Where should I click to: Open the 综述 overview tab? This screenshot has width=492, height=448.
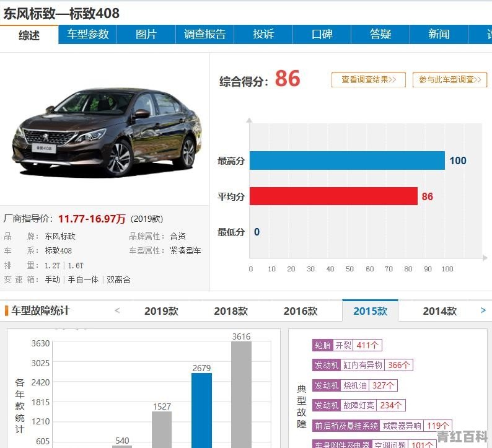click(29, 35)
